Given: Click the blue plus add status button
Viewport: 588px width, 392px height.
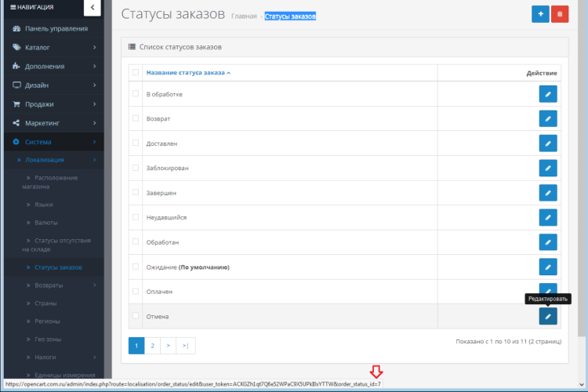Looking at the screenshot, I should pyautogui.click(x=540, y=14).
